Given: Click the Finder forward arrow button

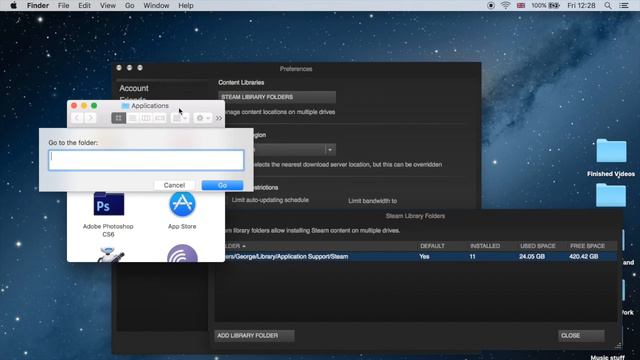Looking at the screenshot, I should coord(91,118).
